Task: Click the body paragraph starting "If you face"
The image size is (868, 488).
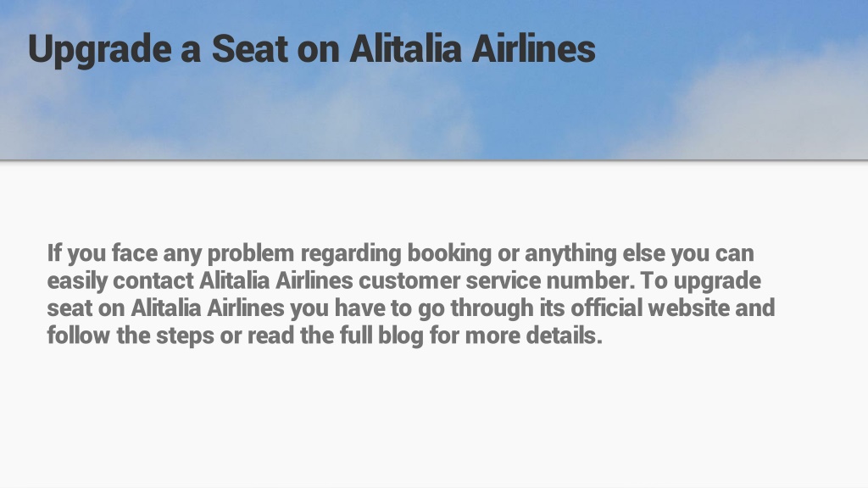Action: point(411,294)
